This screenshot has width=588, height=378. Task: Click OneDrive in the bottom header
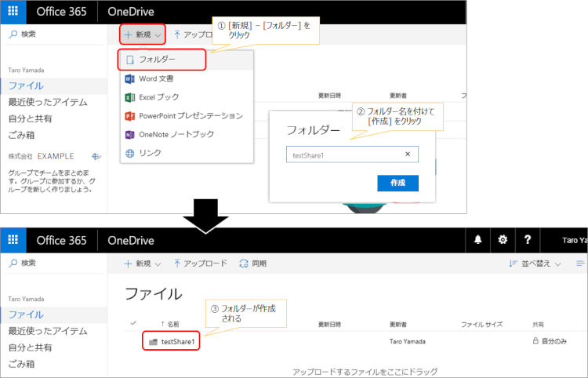coord(131,241)
